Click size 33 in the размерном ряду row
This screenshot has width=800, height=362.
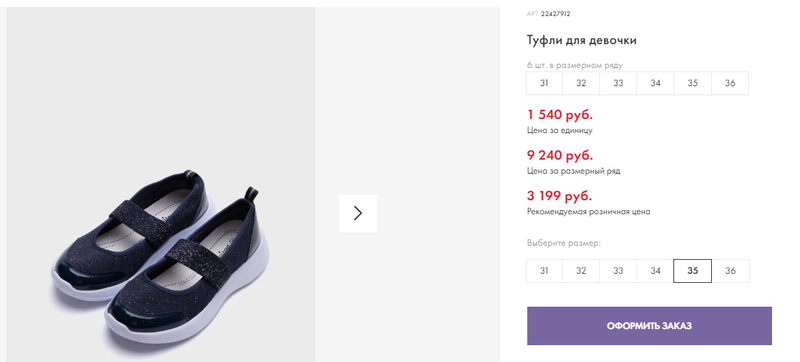[618, 83]
